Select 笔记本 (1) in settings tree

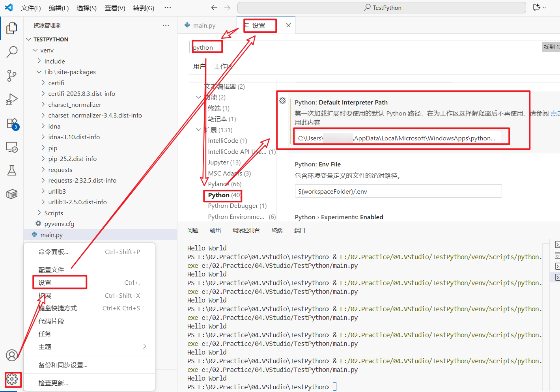pos(222,119)
